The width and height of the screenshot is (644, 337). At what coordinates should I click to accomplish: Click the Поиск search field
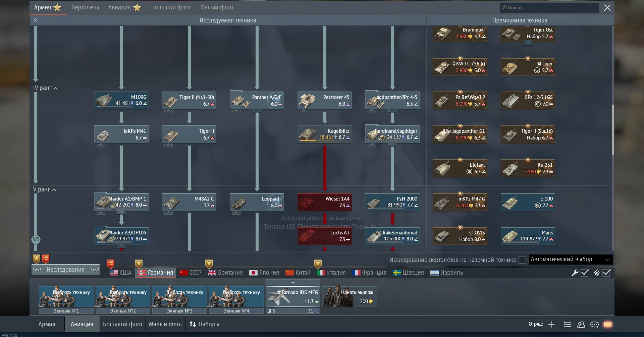(549, 8)
